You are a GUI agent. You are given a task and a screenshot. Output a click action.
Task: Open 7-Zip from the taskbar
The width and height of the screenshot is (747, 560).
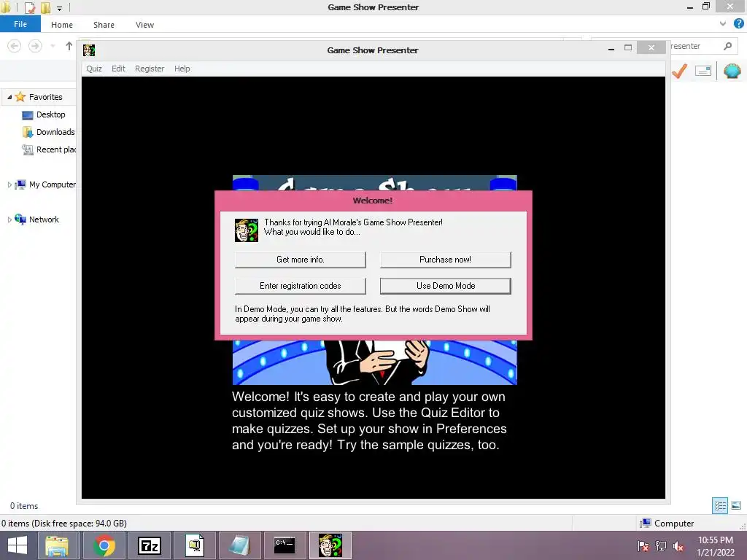pos(149,545)
